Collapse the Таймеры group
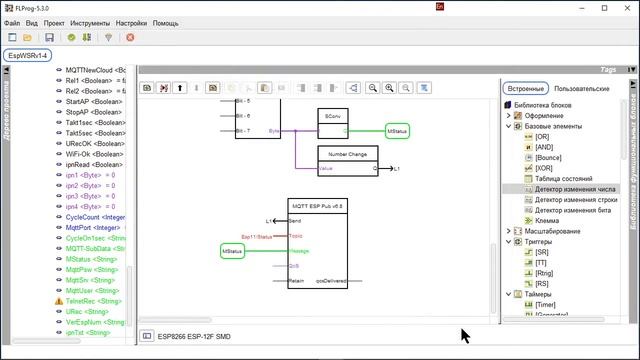 tap(509, 294)
